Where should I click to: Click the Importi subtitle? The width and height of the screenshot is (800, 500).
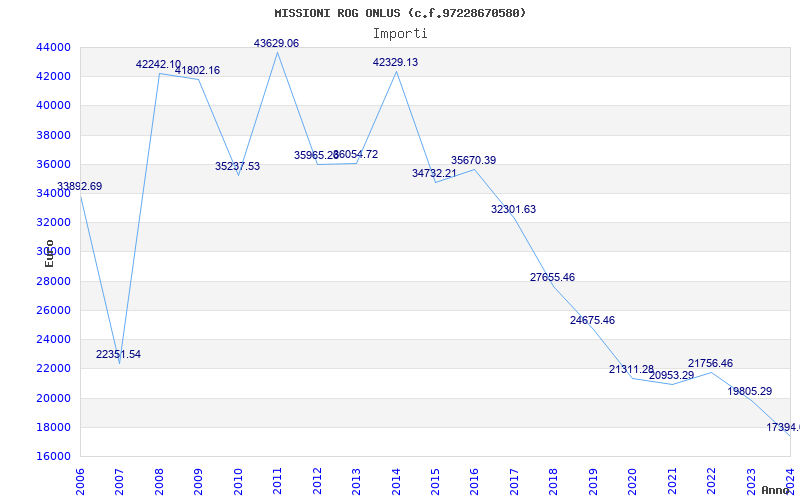tap(400, 34)
